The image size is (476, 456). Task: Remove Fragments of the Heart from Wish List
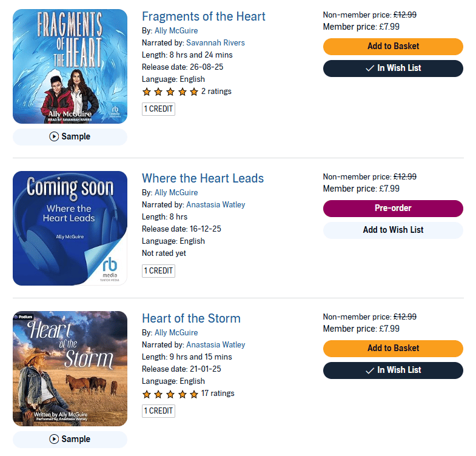(393, 69)
